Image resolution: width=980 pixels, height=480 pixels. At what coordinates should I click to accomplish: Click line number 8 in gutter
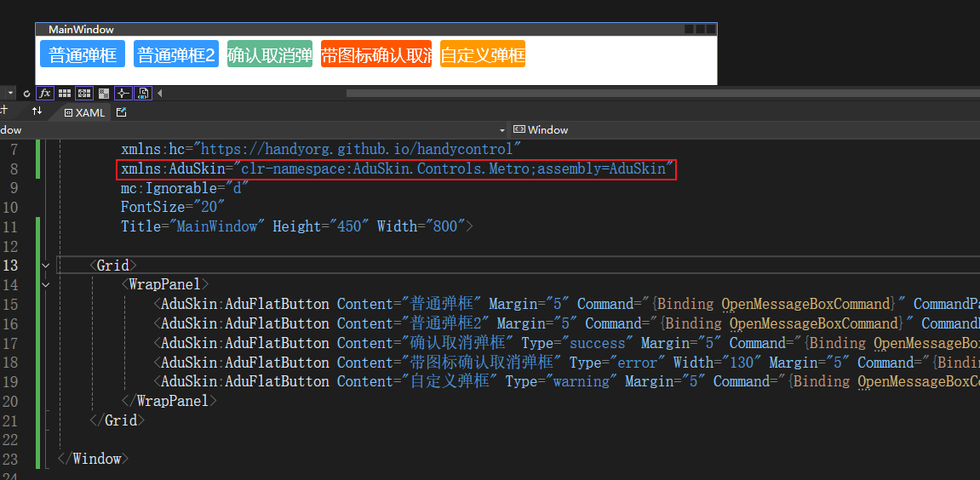pyautogui.click(x=14, y=169)
